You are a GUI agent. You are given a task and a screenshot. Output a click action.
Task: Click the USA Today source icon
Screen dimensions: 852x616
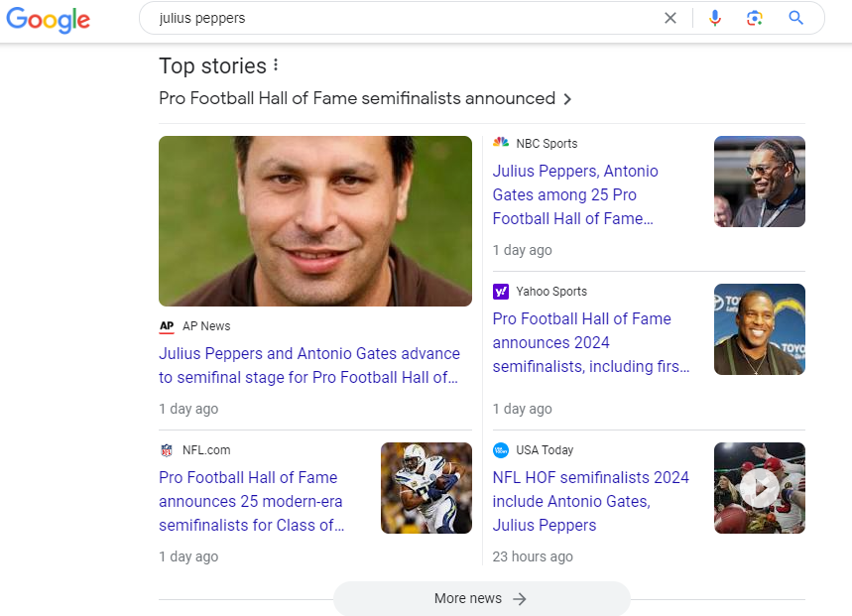point(501,450)
